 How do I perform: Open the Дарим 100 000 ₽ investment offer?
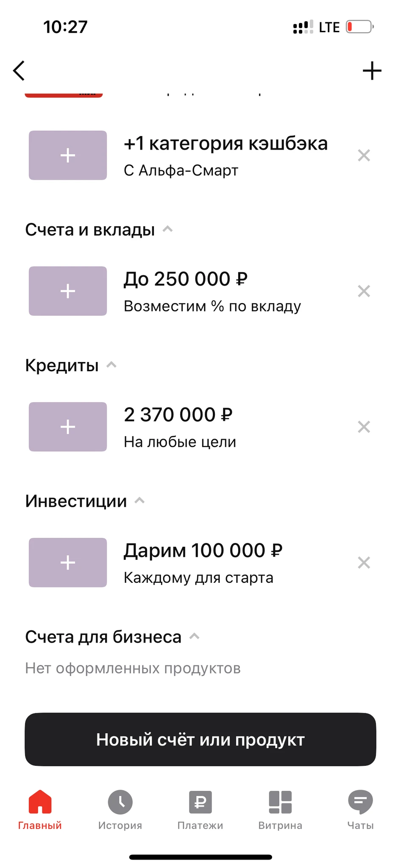[203, 562]
